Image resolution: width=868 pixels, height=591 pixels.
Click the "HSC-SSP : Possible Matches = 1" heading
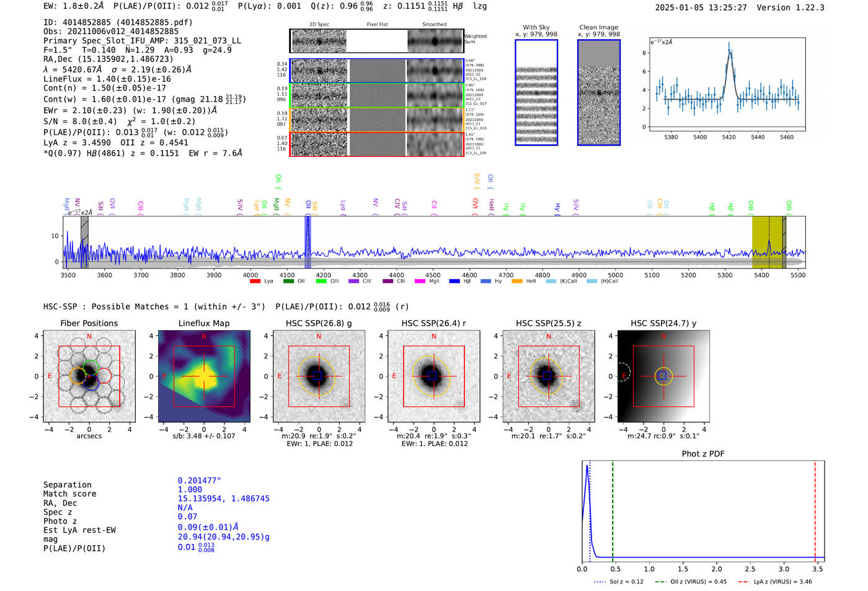(116, 307)
